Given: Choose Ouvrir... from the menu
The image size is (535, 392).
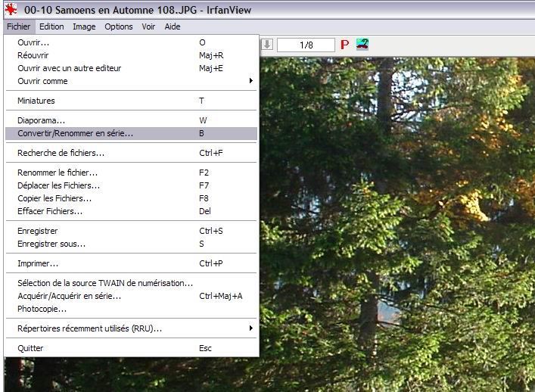Looking at the screenshot, I should [132, 42].
